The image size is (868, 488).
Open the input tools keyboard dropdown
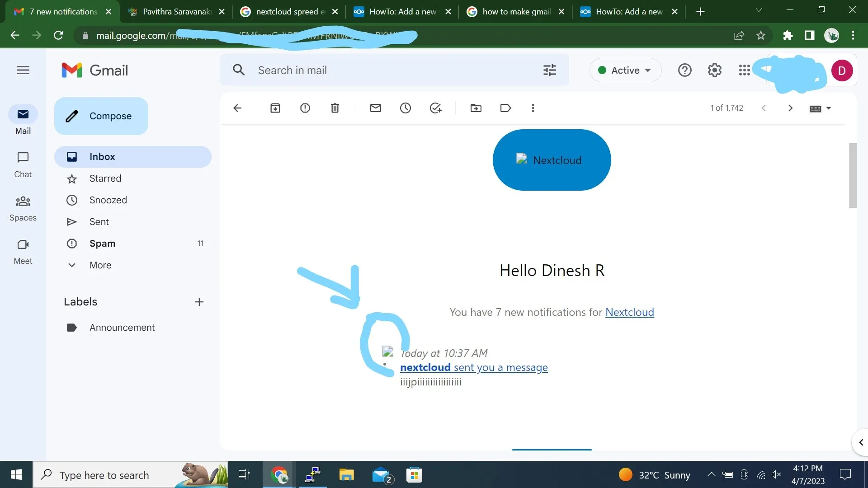pos(821,108)
